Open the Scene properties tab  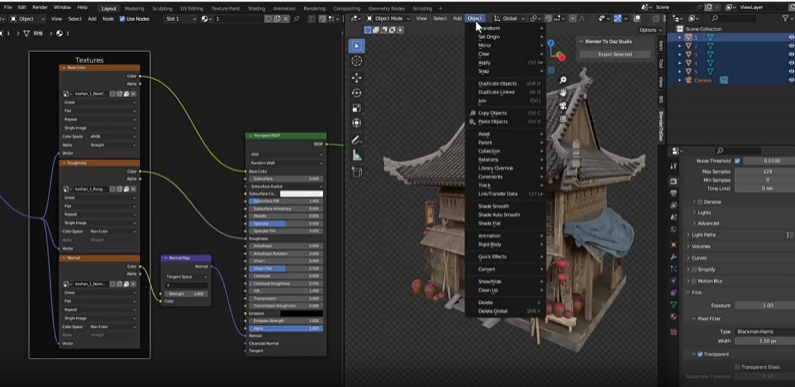673,218
